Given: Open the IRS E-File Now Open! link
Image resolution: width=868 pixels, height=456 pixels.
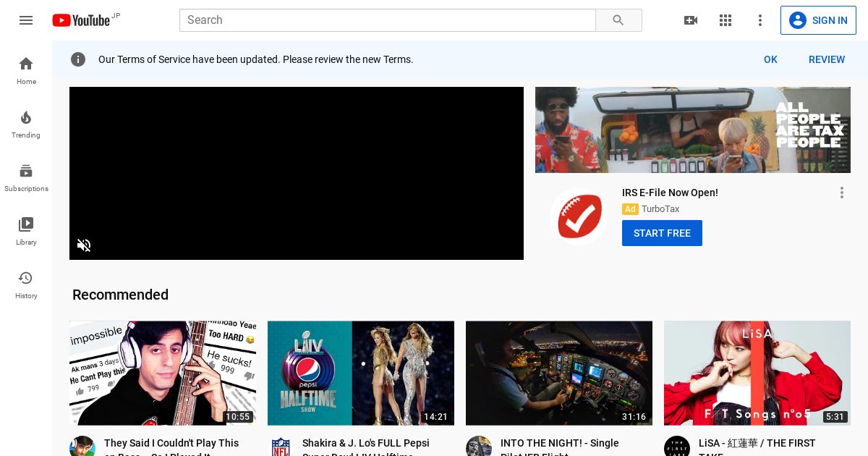Looking at the screenshot, I should [x=670, y=193].
